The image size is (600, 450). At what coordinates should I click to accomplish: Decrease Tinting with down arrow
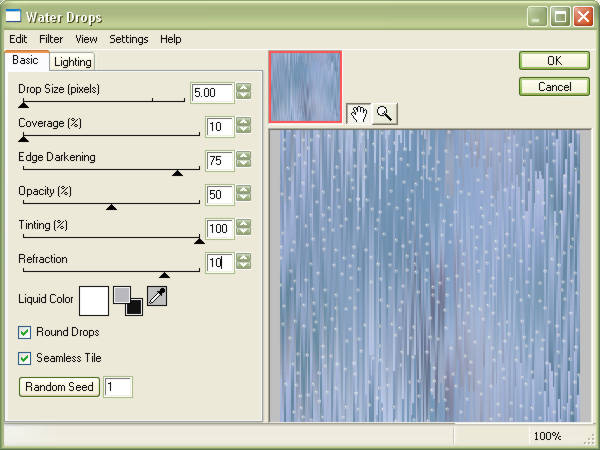click(244, 231)
